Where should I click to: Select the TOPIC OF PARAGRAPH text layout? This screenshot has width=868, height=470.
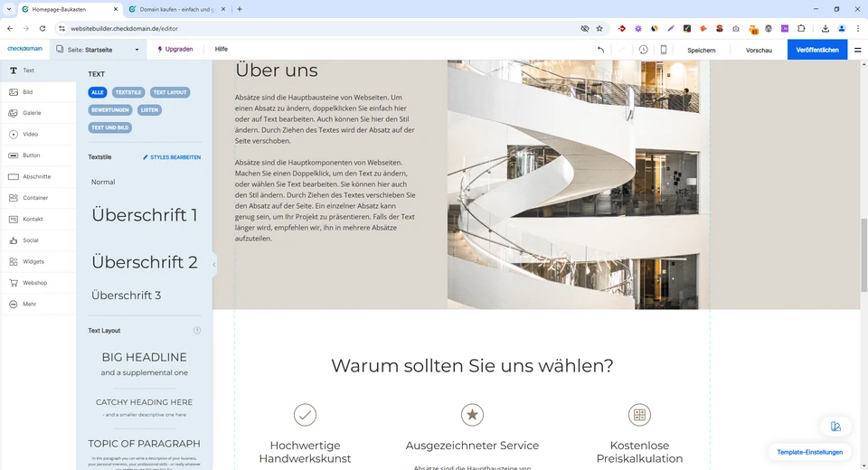(x=145, y=453)
